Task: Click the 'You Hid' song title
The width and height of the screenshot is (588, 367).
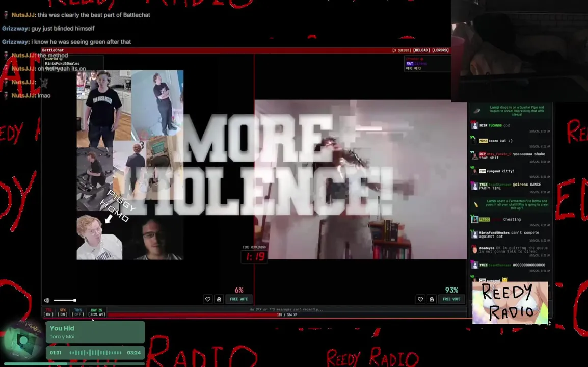Action: [62, 328]
